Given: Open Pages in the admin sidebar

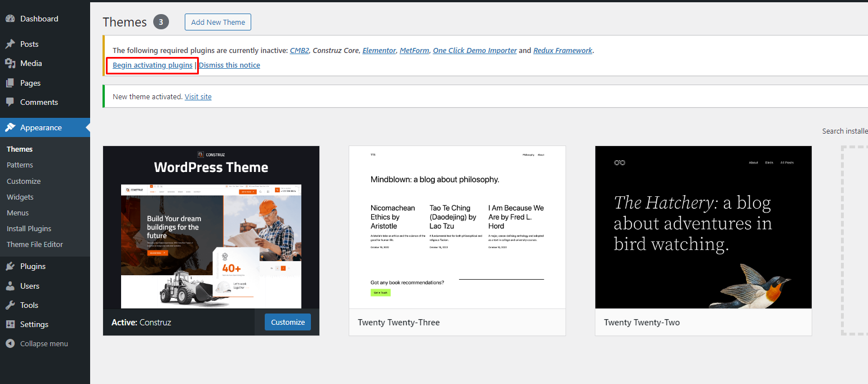Looking at the screenshot, I should (x=45, y=83).
